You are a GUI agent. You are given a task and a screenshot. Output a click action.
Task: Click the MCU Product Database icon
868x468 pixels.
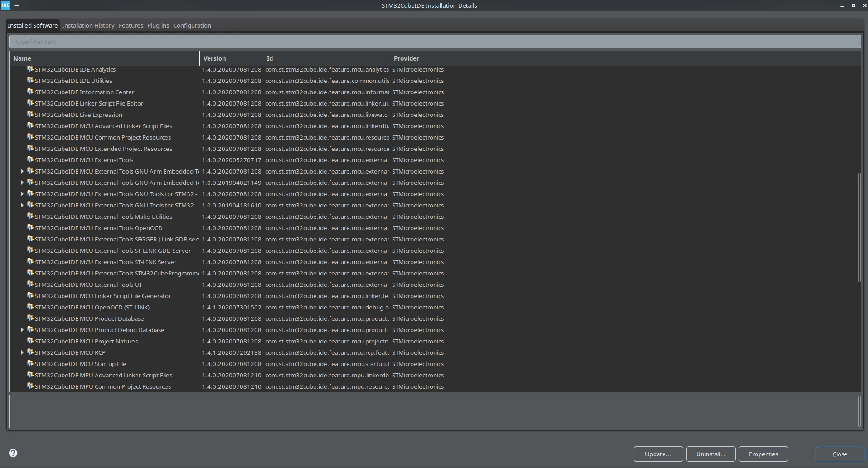(30, 318)
